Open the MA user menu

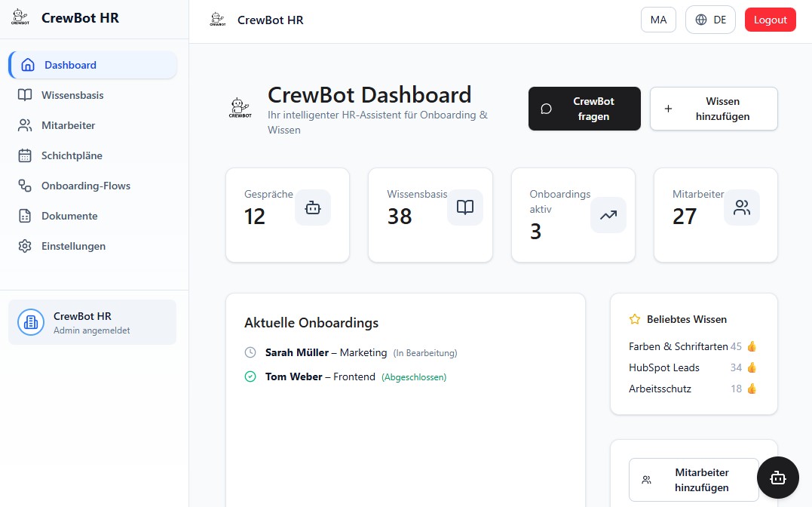(658, 20)
